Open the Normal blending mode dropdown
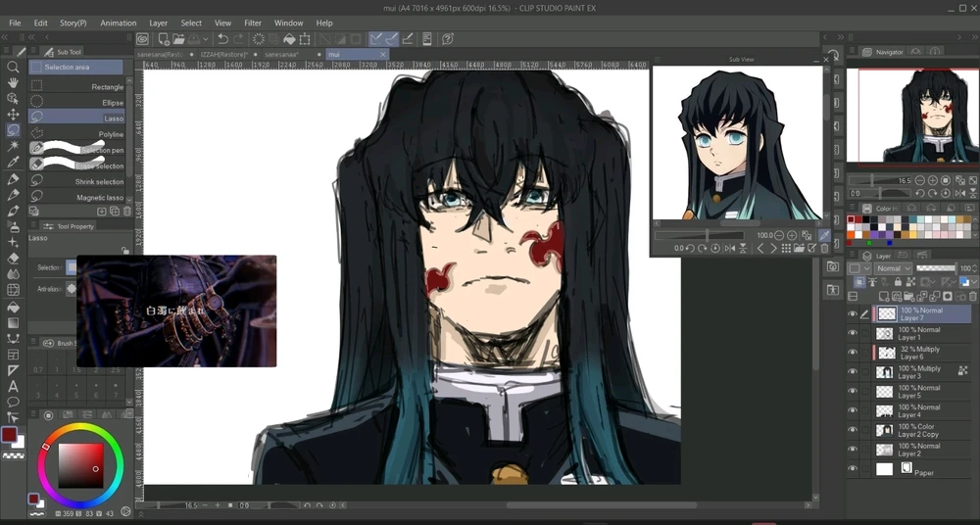Viewport: 980px width, 525px height. [x=893, y=268]
